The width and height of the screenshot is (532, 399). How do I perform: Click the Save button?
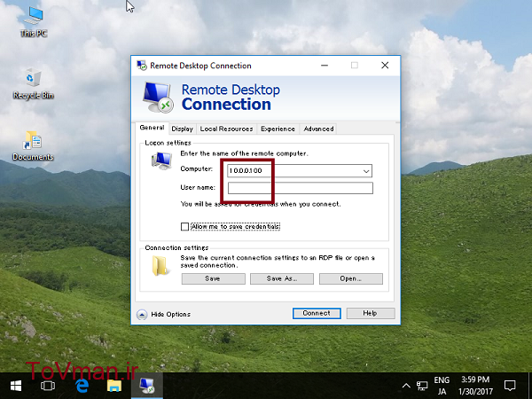tap(213, 278)
